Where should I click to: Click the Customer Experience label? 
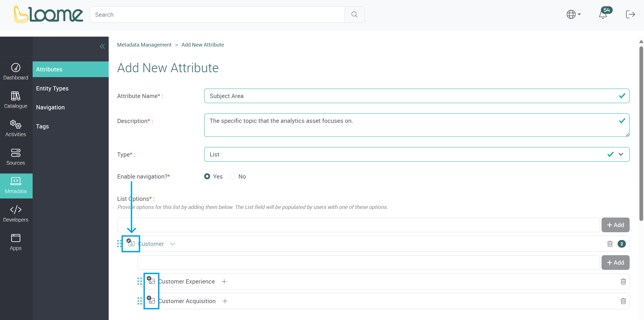tap(186, 282)
